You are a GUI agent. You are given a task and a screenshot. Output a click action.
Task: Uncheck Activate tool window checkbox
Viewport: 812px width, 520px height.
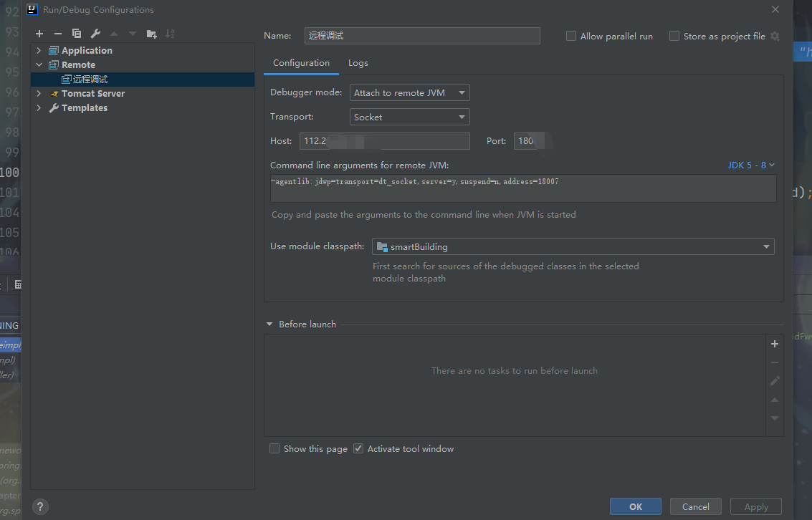(358, 448)
